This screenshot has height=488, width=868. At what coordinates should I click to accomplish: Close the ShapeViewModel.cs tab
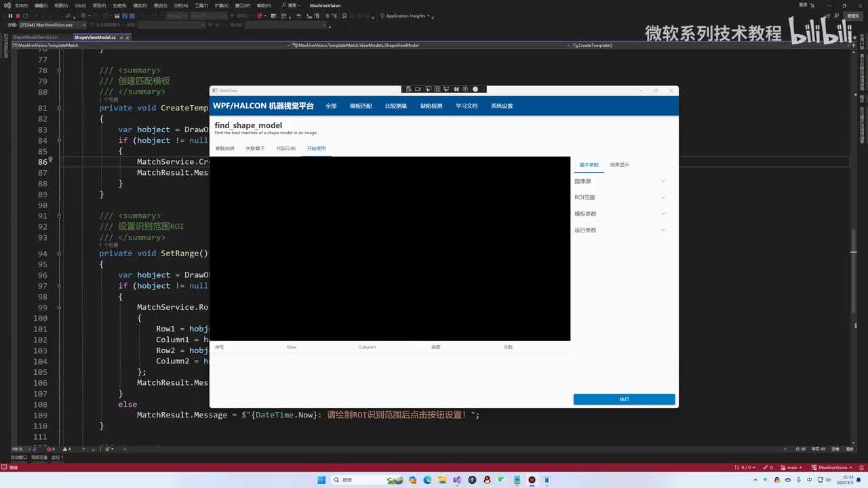[x=127, y=37]
